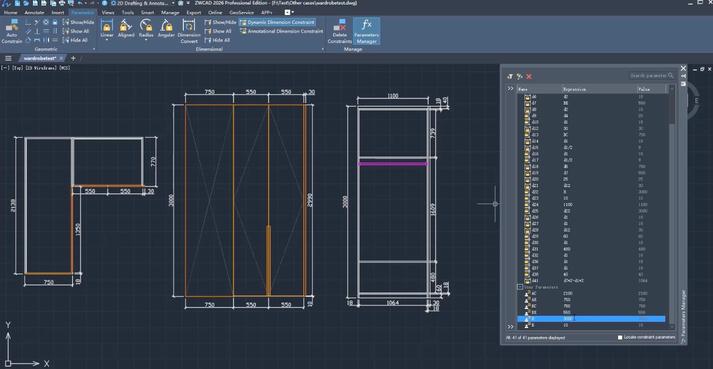Collapse the User Parameters group

tap(520, 287)
